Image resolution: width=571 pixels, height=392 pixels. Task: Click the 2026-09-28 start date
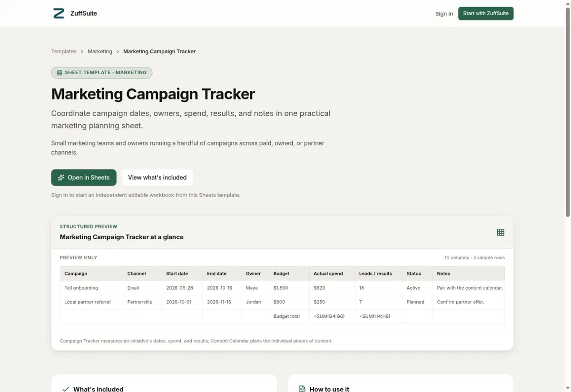click(x=182, y=288)
